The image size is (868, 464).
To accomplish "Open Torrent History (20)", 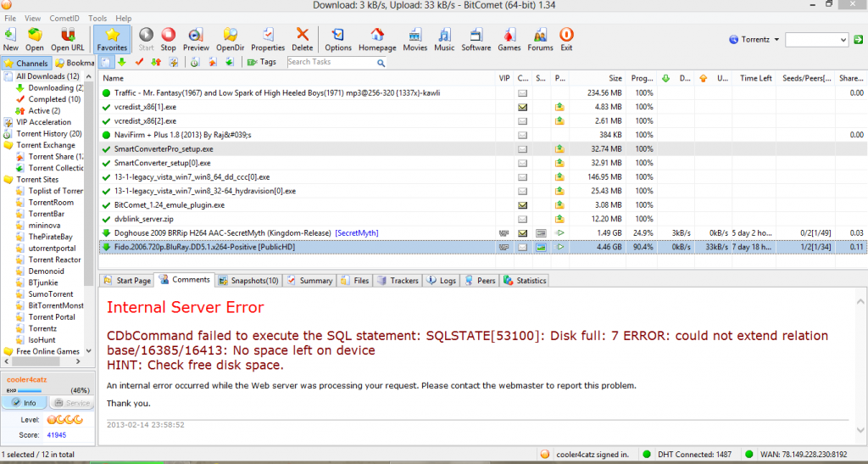I will (49, 133).
